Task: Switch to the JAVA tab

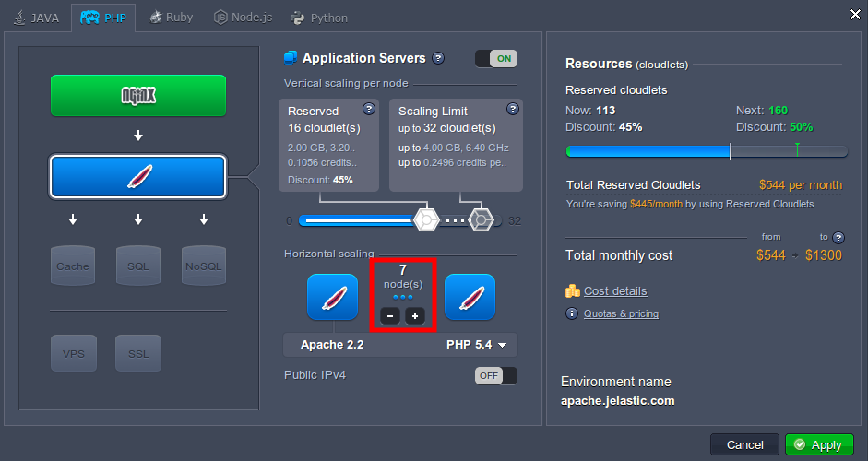Action: click(37, 18)
